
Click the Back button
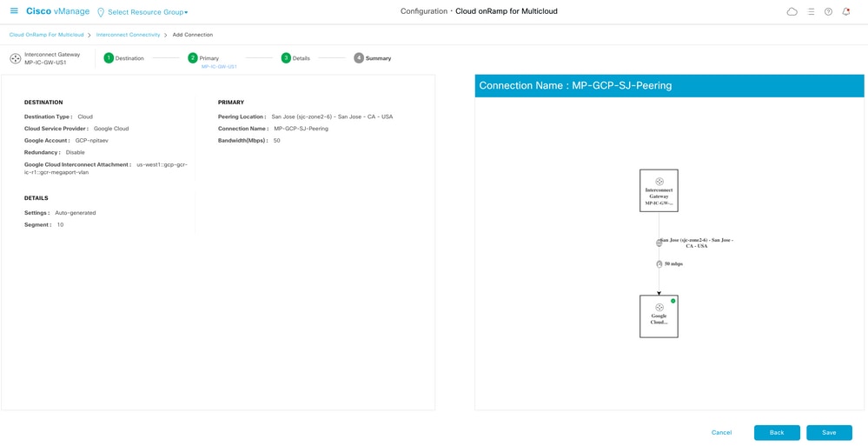[777, 433]
